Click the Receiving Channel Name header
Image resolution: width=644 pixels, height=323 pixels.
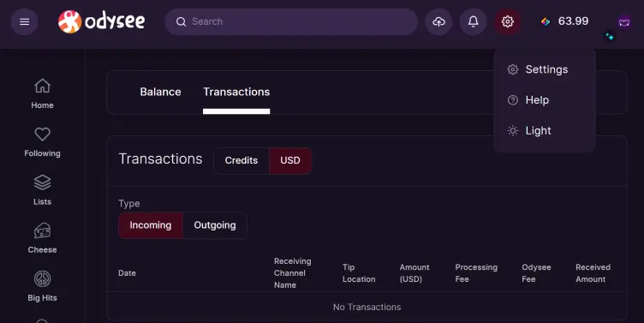(x=292, y=272)
